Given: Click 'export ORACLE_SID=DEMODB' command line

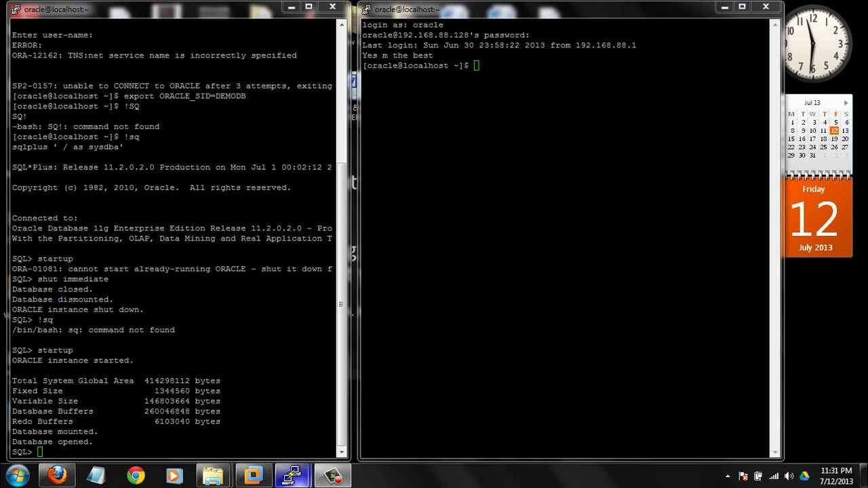Looking at the screenshot, I should (129, 96).
